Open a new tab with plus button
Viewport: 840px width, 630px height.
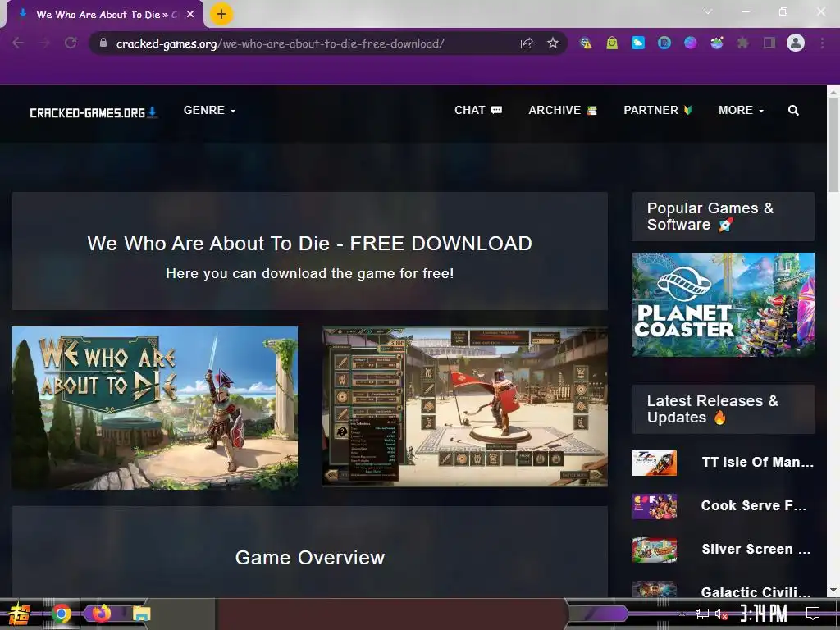point(221,15)
